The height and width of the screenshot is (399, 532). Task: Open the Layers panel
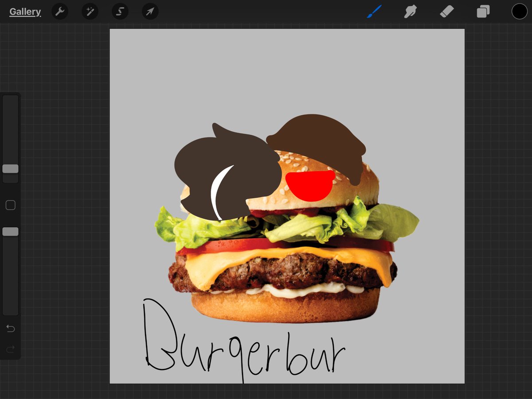point(483,12)
